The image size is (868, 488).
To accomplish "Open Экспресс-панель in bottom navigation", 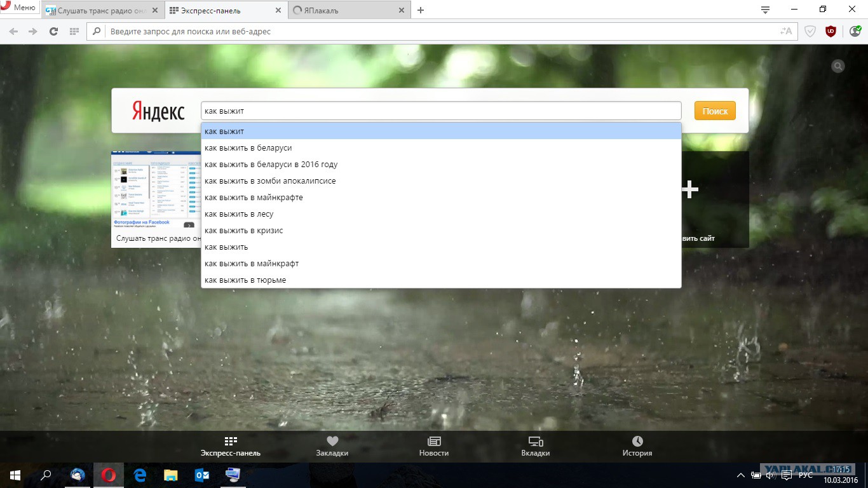I will pyautogui.click(x=231, y=447).
